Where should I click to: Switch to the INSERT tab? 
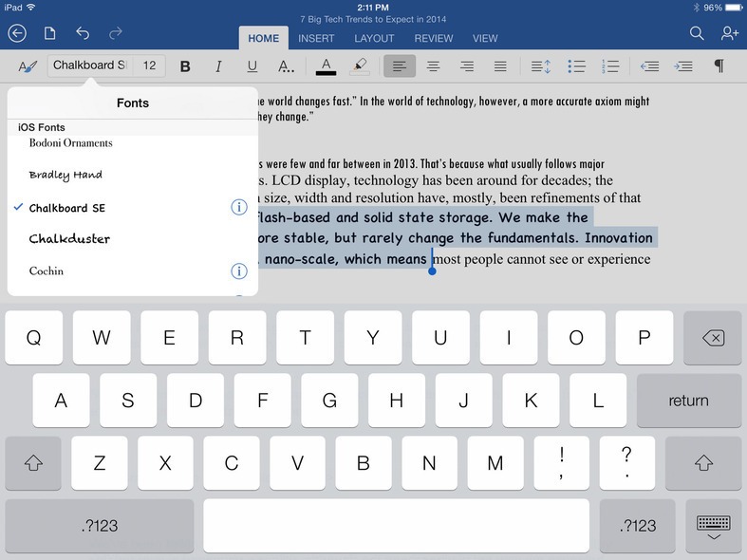[315, 39]
